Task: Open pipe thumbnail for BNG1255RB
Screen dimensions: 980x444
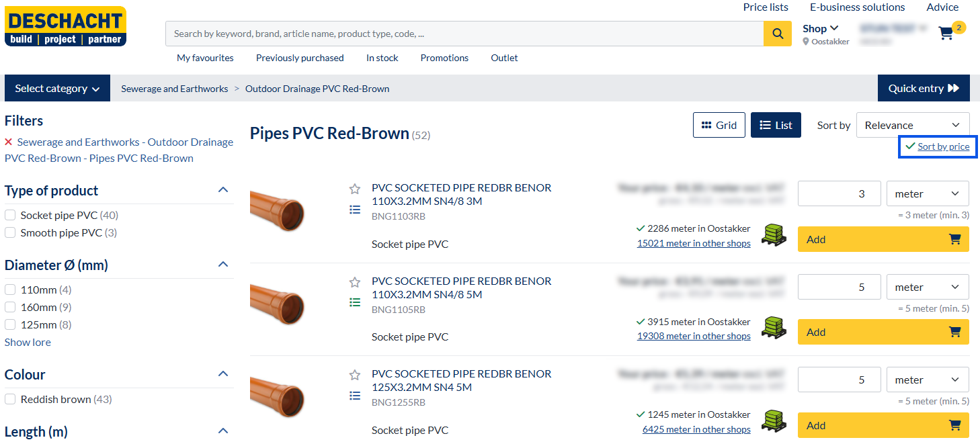Action: coord(277,397)
